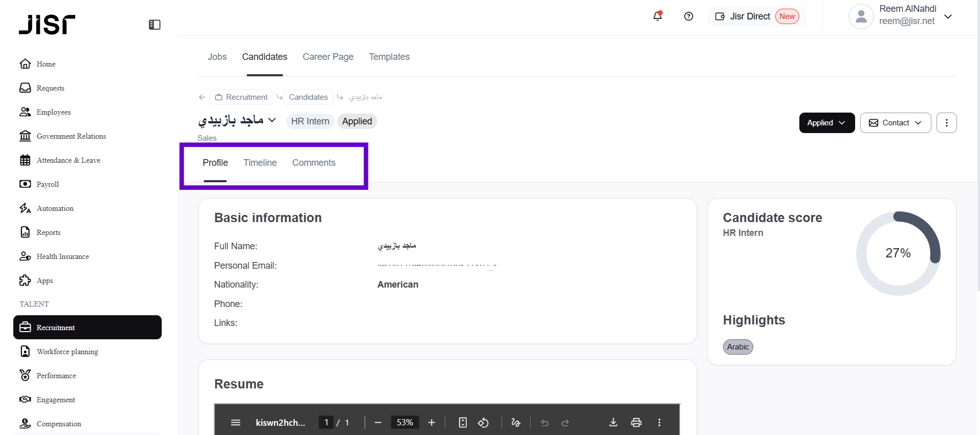Click the candidate score progress ring
The width and height of the screenshot is (980, 435).
898,253
